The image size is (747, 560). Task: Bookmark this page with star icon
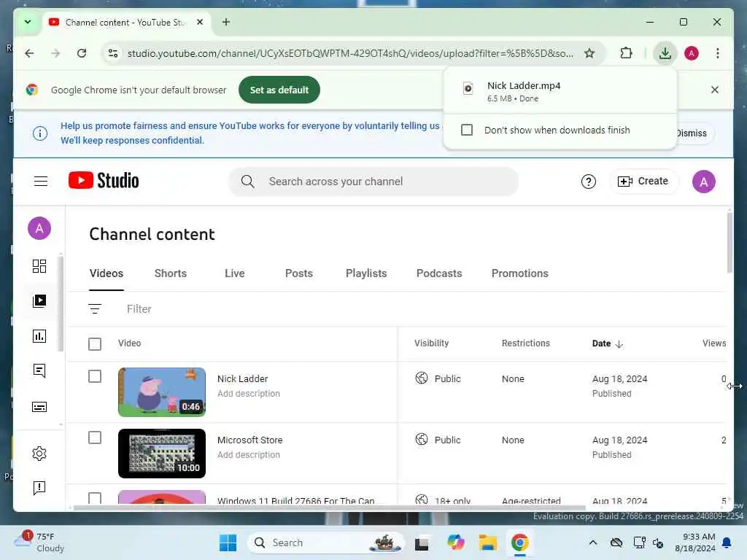(589, 53)
